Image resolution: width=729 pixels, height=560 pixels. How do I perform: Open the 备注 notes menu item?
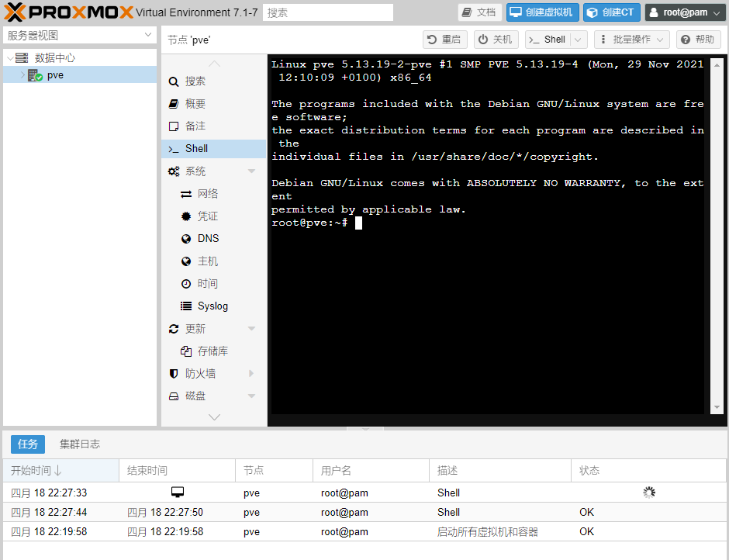[x=213, y=126]
